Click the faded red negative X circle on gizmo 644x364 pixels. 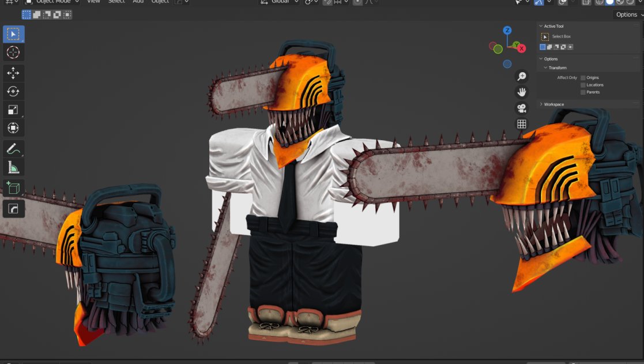tap(492, 45)
